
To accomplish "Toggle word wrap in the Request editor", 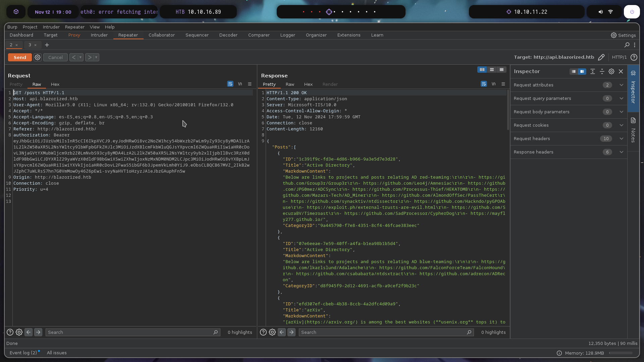I will tap(230, 84).
